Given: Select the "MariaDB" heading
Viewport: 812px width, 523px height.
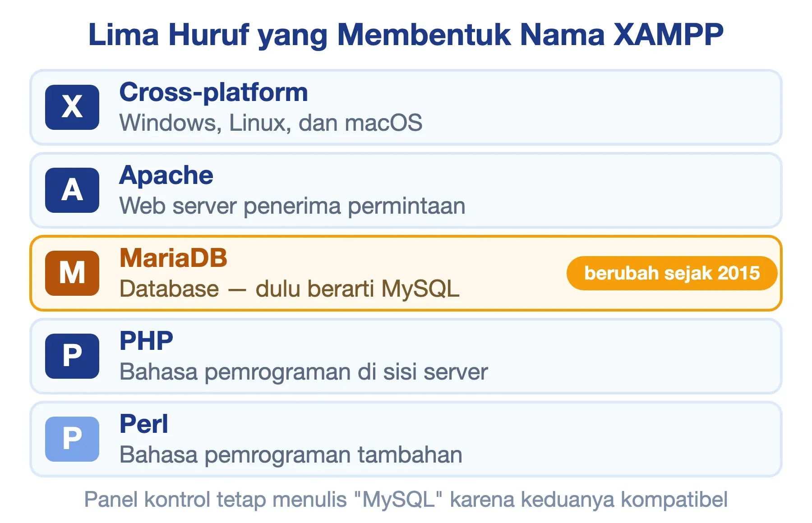Looking at the screenshot, I should 173,258.
